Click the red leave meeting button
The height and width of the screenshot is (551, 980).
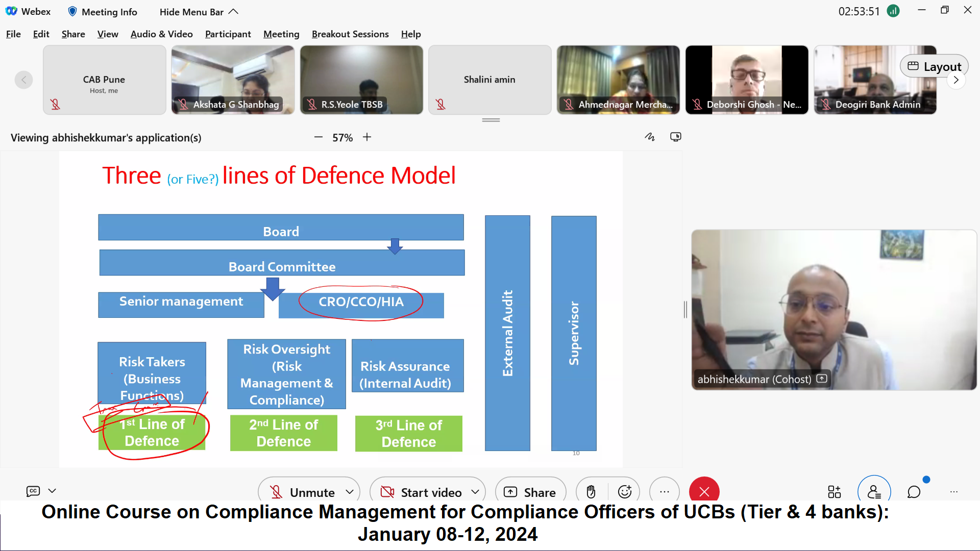(x=704, y=492)
